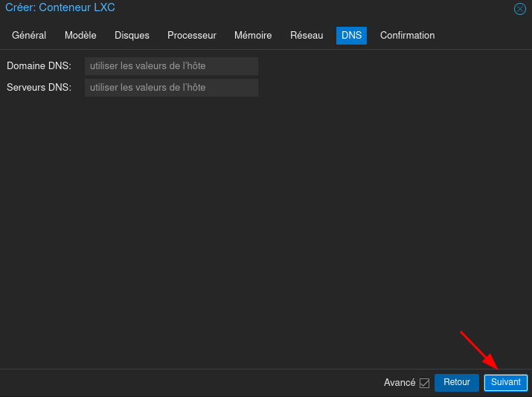532x397 pixels.
Task: Click the Domaine DNS label
Action: [39, 66]
